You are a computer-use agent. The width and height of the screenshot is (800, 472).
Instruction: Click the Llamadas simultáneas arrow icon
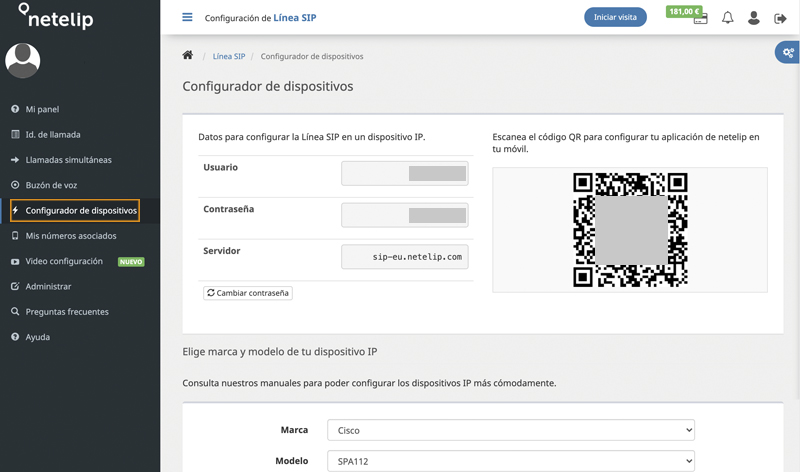pos(15,160)
